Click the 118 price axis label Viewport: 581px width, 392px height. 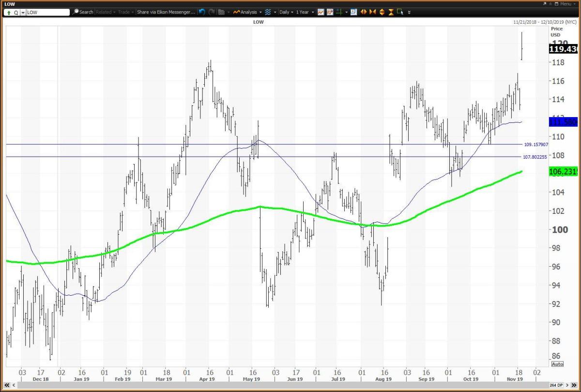tap(557, 62)
